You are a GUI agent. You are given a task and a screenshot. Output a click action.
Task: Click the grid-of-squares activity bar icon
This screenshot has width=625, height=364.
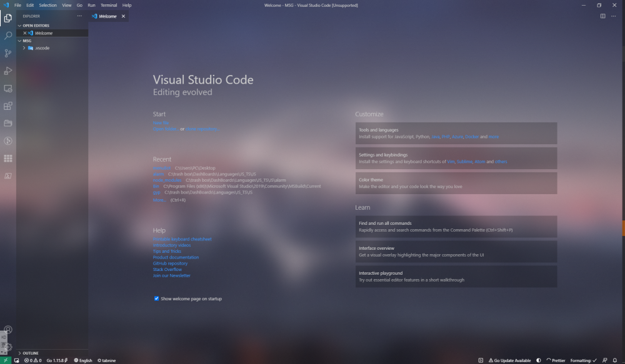pos(8,159)
